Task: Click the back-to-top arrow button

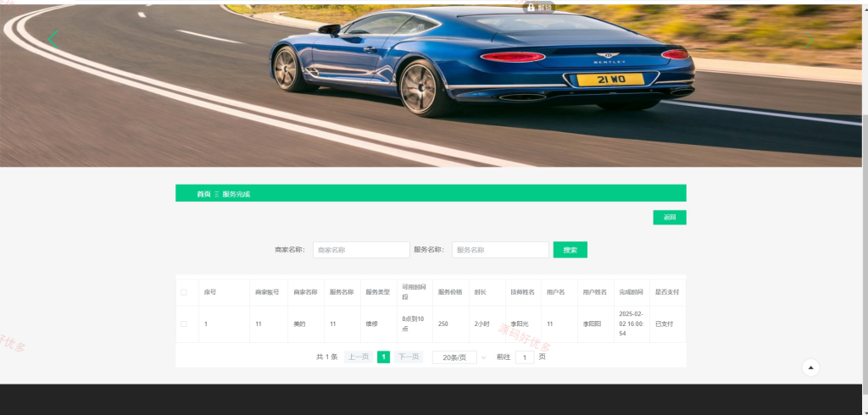Action: [x=810, y=368]
